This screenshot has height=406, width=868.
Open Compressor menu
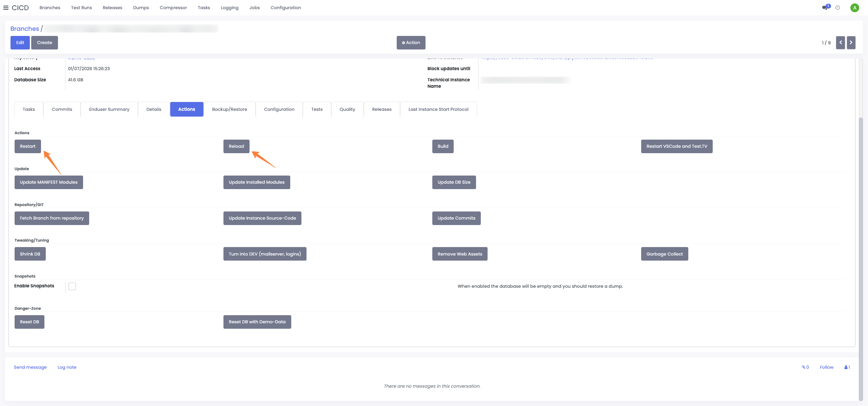[173, 7]
